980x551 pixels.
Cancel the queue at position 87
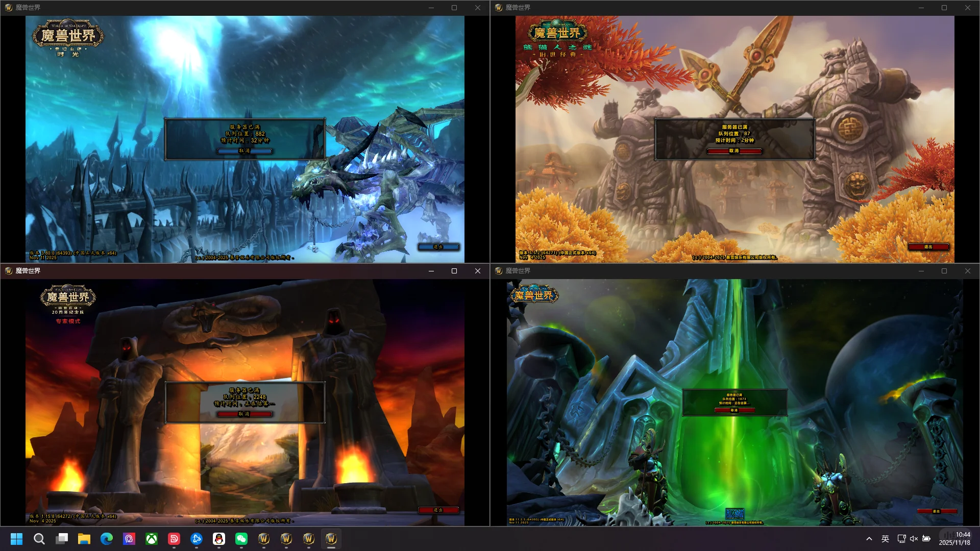734,151
